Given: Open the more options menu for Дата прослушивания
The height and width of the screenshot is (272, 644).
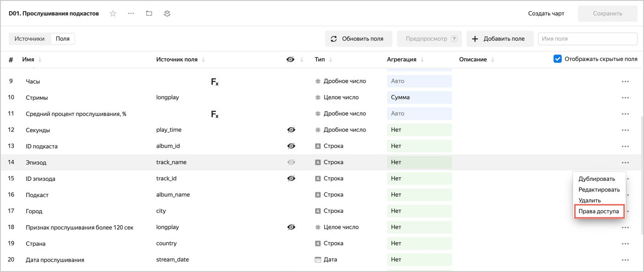Looking at the screenshot, I should pos(625,260).
